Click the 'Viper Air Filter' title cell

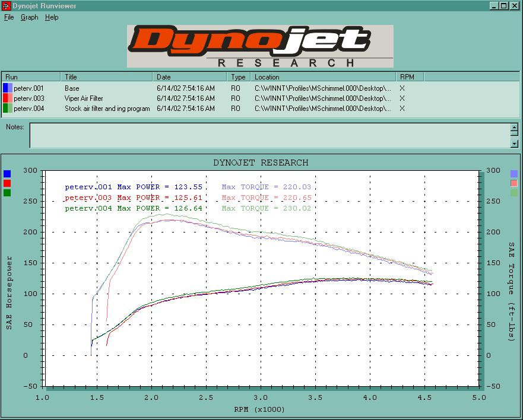coord(84,98)
